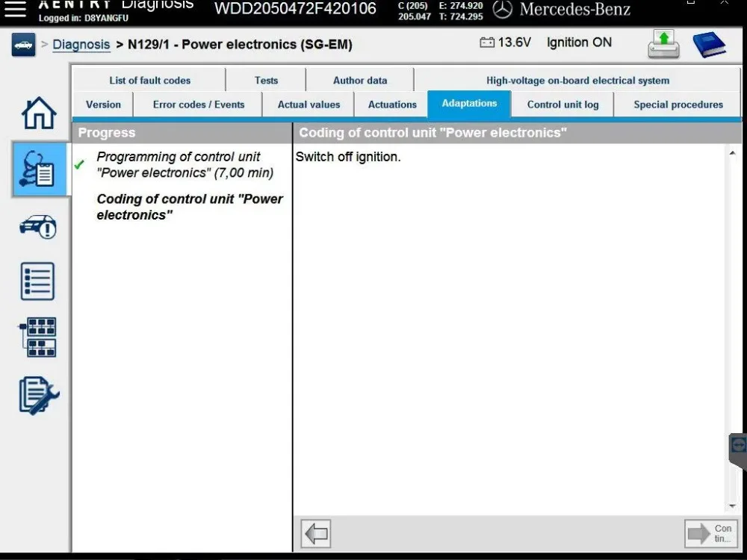Switch to List of fault codes tab
Screen dimensions: 747x560
[149, 80]
